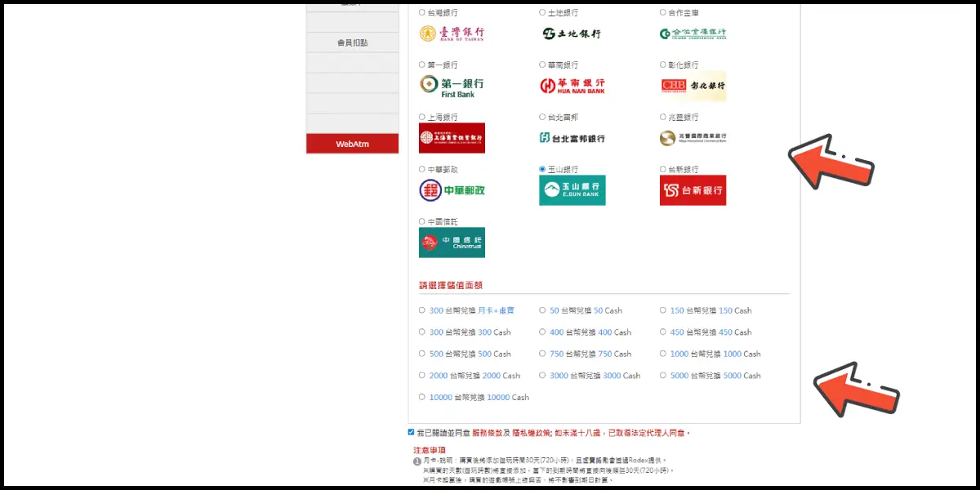980x490 pixels.
Task: Select the 合作金庫 radio button
Action: coord(663,12)
